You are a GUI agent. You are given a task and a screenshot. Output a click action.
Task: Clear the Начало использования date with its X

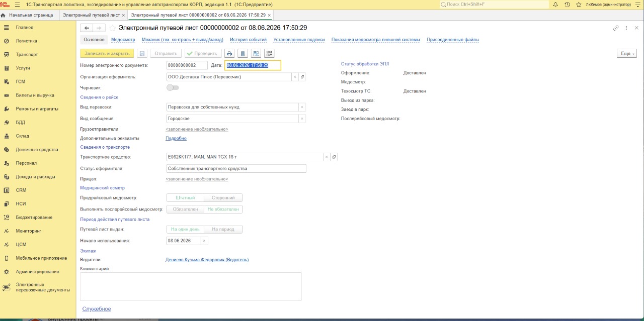(204, 241)
